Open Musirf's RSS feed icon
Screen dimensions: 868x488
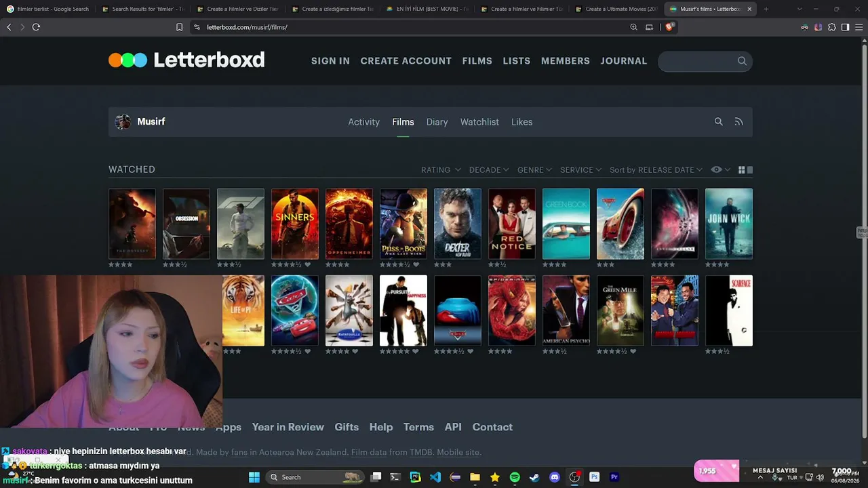(x=738, y=122)
